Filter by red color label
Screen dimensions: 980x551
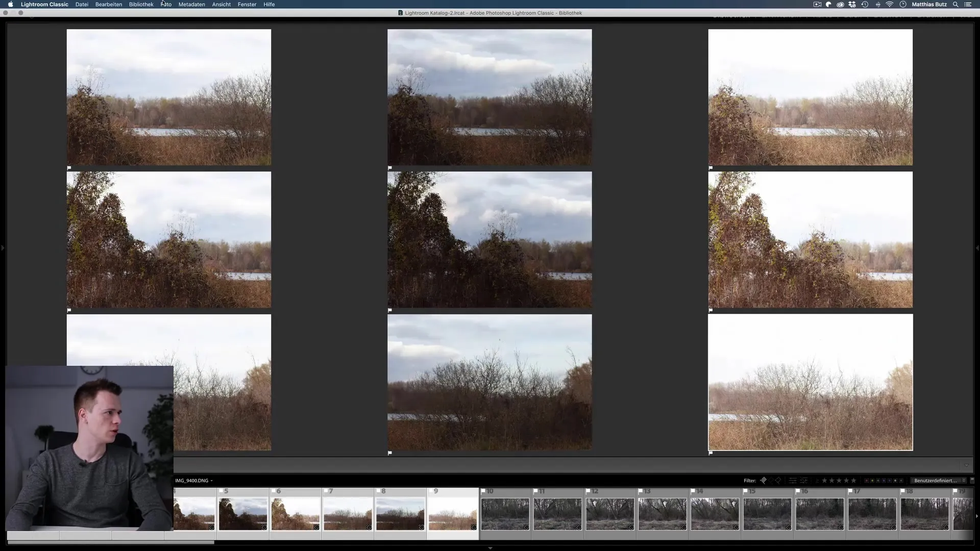867,481
